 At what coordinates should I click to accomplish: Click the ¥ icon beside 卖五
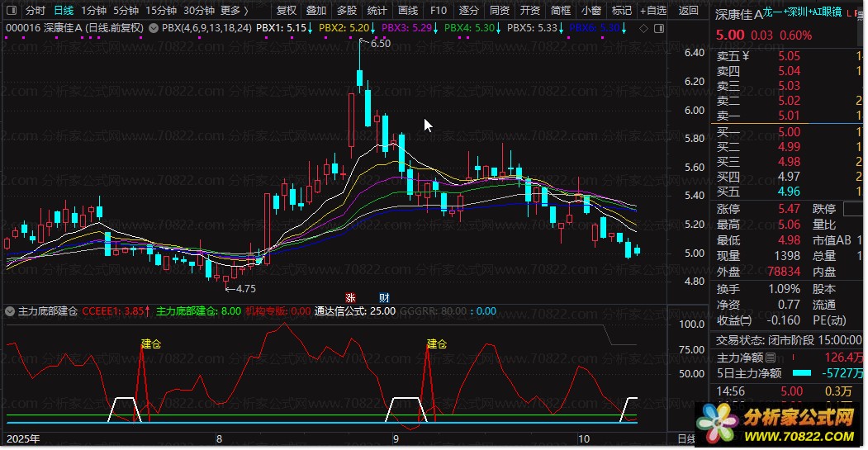(x=746, y=56)
